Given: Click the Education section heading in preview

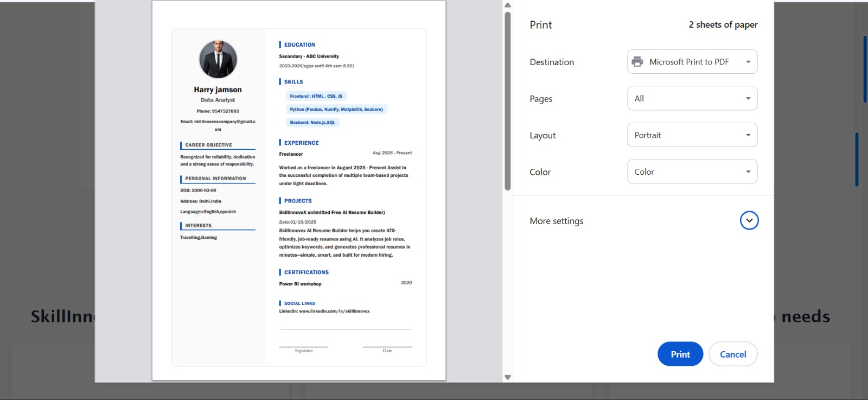Looking at the screenshot, I should click(299, 45).
